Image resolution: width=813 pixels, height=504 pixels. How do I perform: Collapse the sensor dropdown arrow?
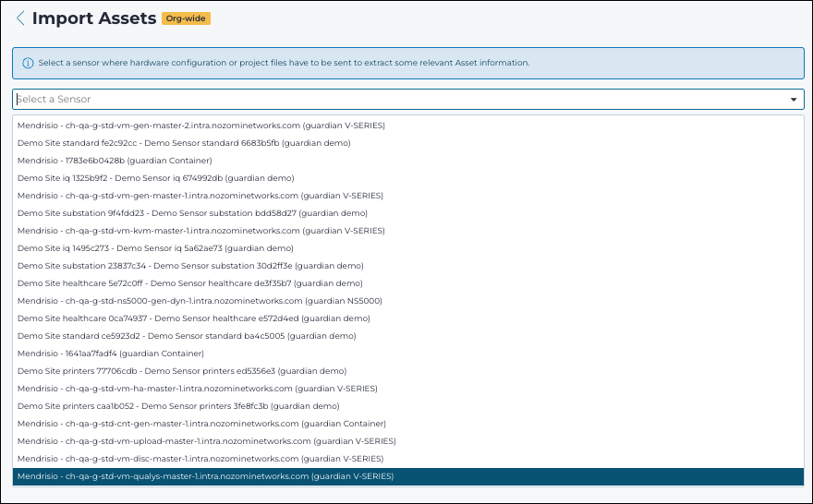click(x=794, y=100)
